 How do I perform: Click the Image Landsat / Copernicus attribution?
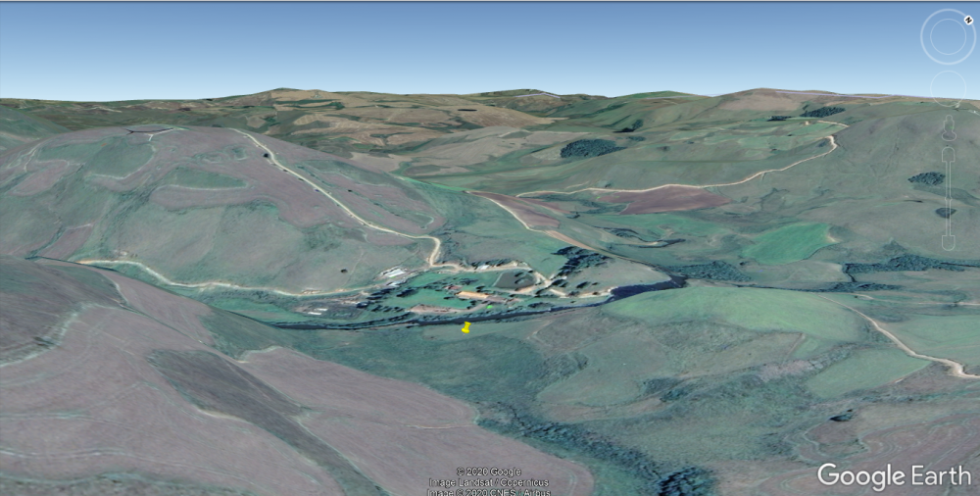click(488, 482)
